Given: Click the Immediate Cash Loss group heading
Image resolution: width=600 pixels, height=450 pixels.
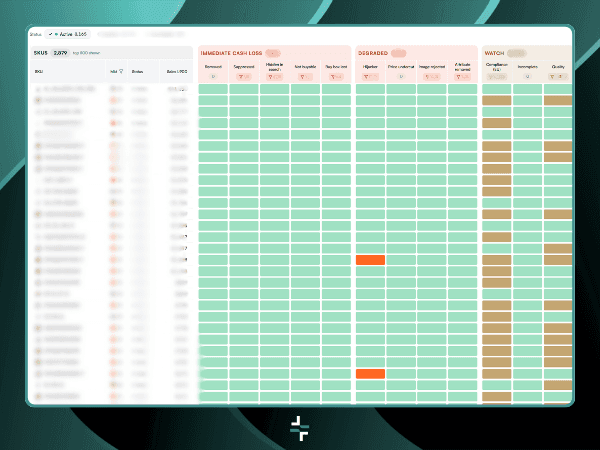Looking at the screenshot, I should tap(231, 53).
